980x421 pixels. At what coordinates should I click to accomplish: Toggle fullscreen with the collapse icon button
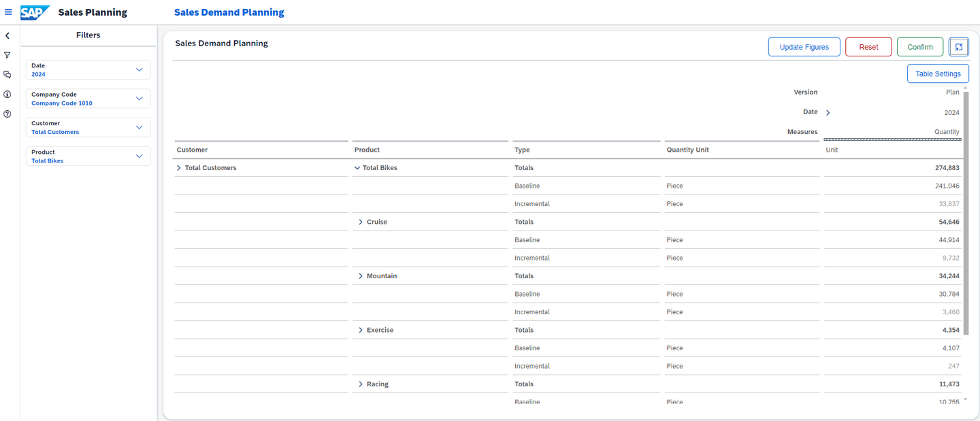pos(959,47)
